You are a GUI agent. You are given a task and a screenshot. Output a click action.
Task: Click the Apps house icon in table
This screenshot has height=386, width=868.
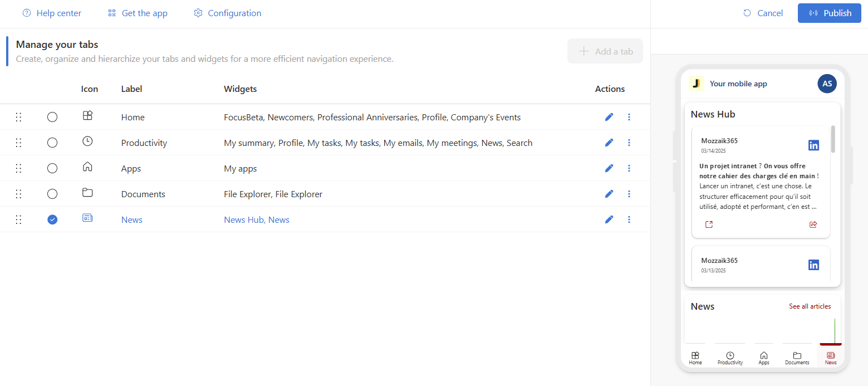coord(87,167)
